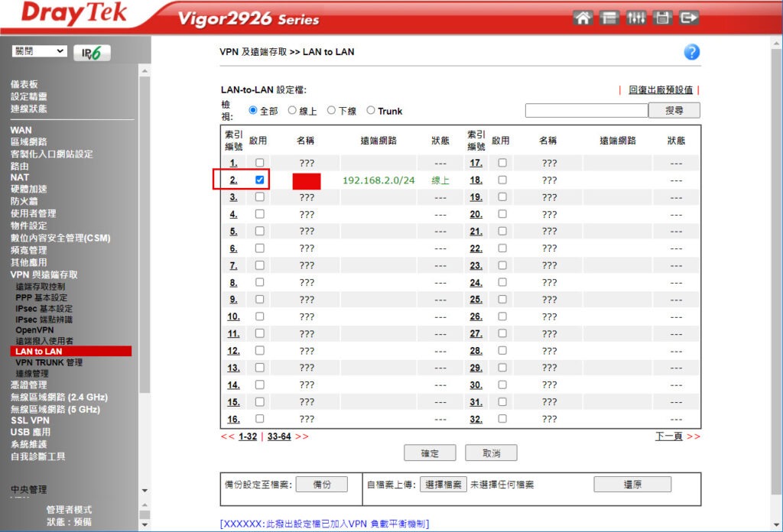This screenshot has height=532, width=783.
Task: Open the 遠端存取控制 submenu item
Action: tap(40, 287)
